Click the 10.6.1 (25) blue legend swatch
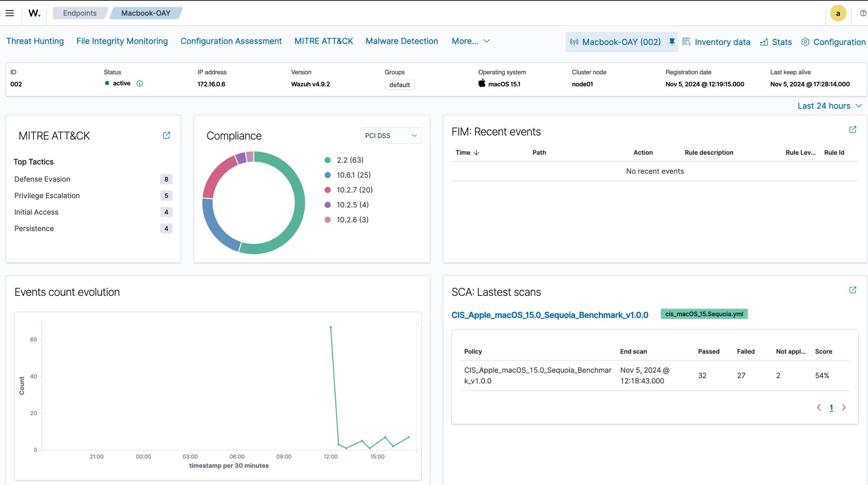The width and height of the screenshot is (868, 485). click(327, 175)
